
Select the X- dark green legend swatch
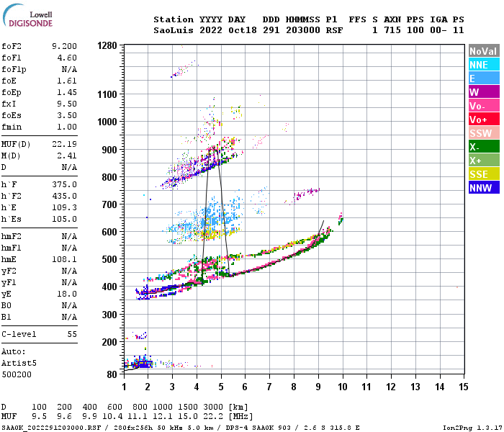click(484, 147)
